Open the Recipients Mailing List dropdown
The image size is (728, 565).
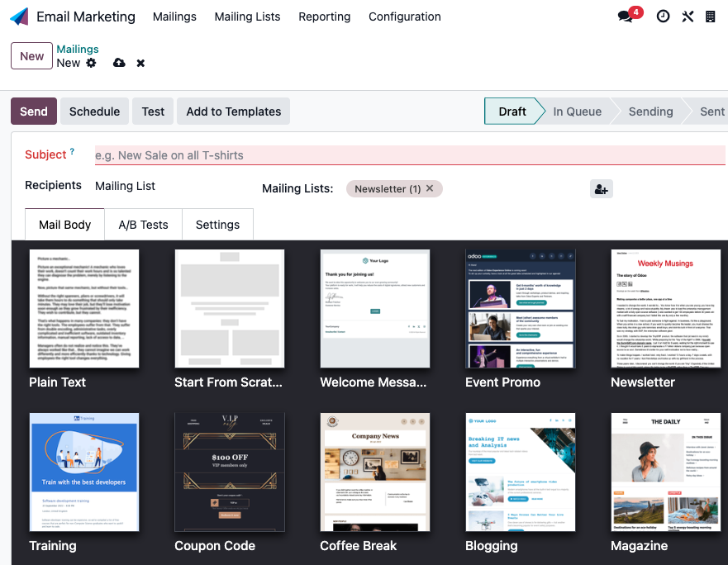click(x=165, y=186)
